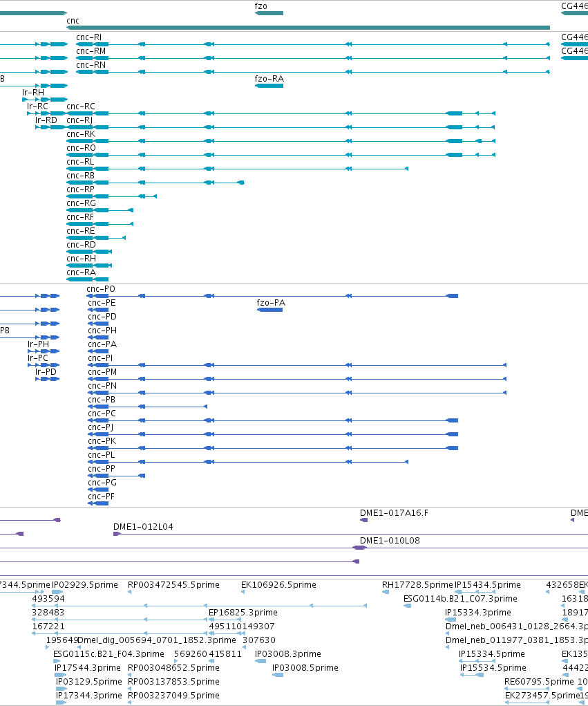588x706 pixels.
Task: Click the cnc-RB transcript label
Action: point(81,176)
